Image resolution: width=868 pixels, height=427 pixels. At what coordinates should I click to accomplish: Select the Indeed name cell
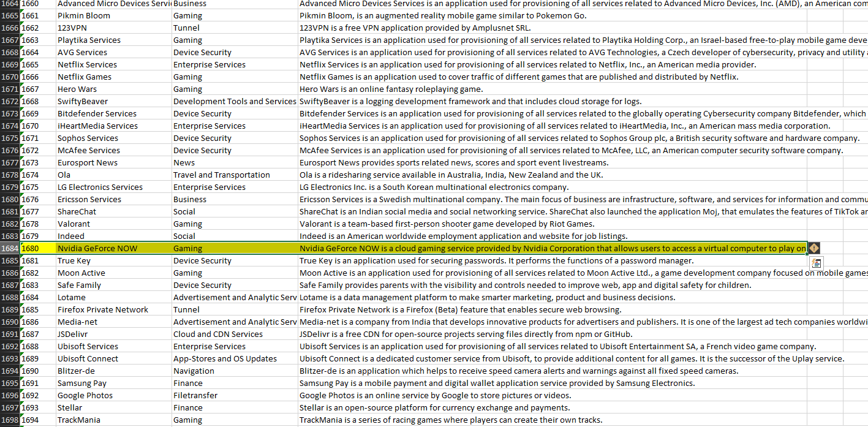[114, 236]
